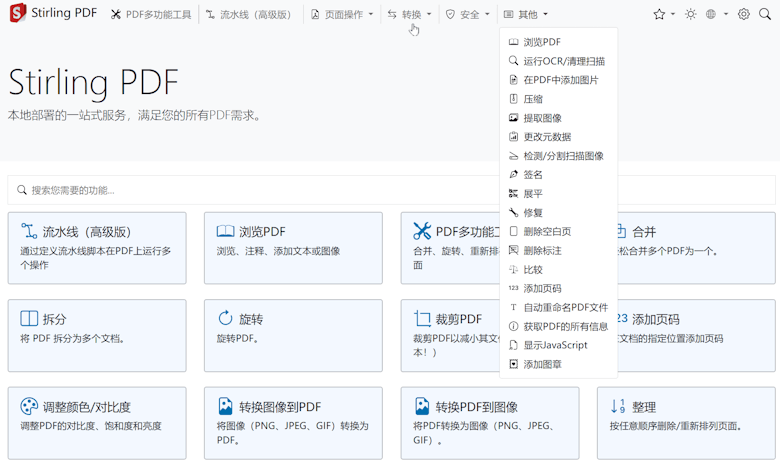The image size is (780, 466).
Task: Open PDF多功能工具 in the navbar
Action: pos(151,14)
